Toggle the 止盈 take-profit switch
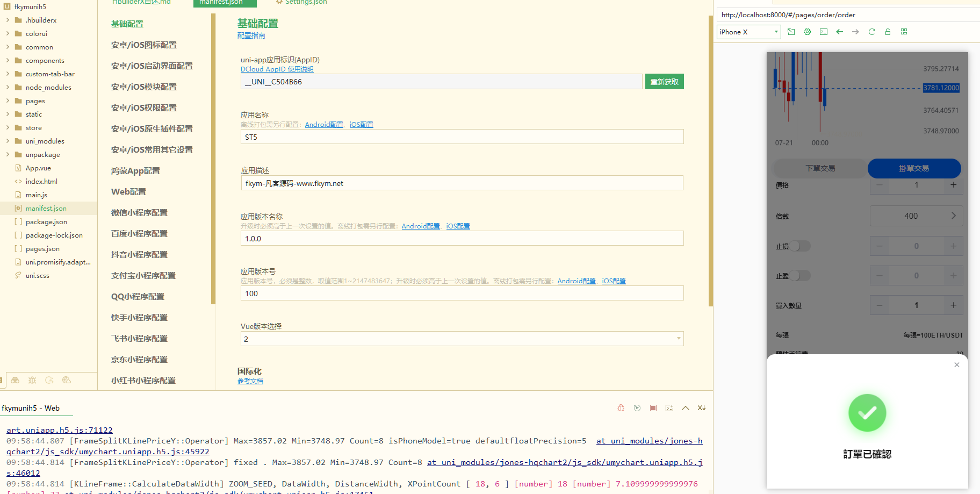Image resolution: width=980 pixels, height=494 pixels. [799, 276]
